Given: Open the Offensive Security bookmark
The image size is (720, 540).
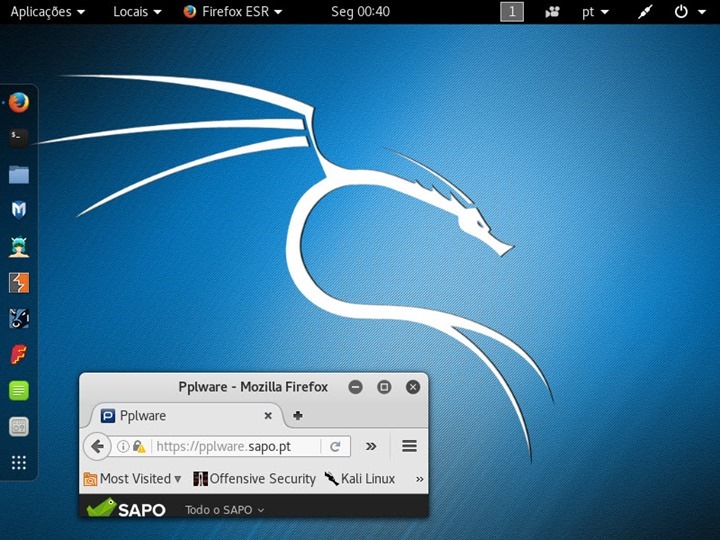Looking at the screenshot, I should [x=254, y=479].
